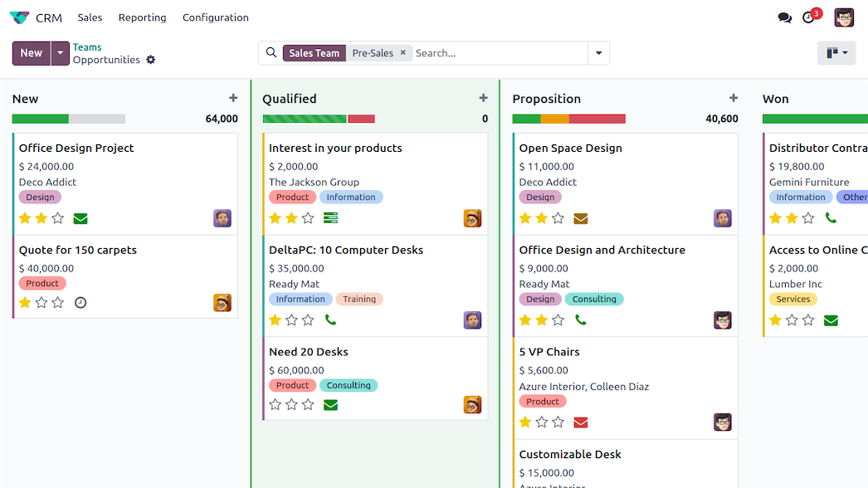Image resolution: width=868 pixels, height=488 pixels.
Task: Open the Office Design Project card title
Action: click(76, 148)
